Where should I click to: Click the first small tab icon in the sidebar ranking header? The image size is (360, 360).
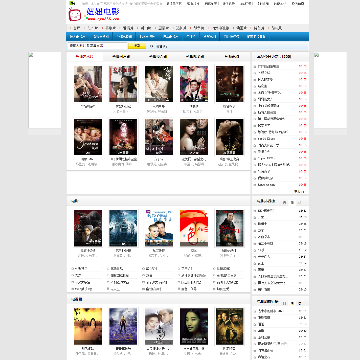(284, 202)
